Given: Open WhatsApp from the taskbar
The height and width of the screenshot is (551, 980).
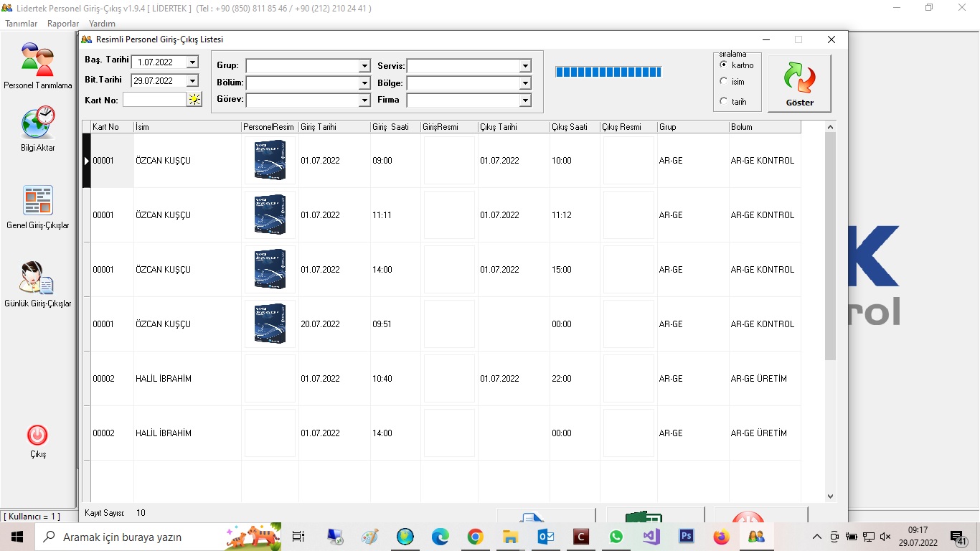Looking at the screenshot, I should 616,537.
